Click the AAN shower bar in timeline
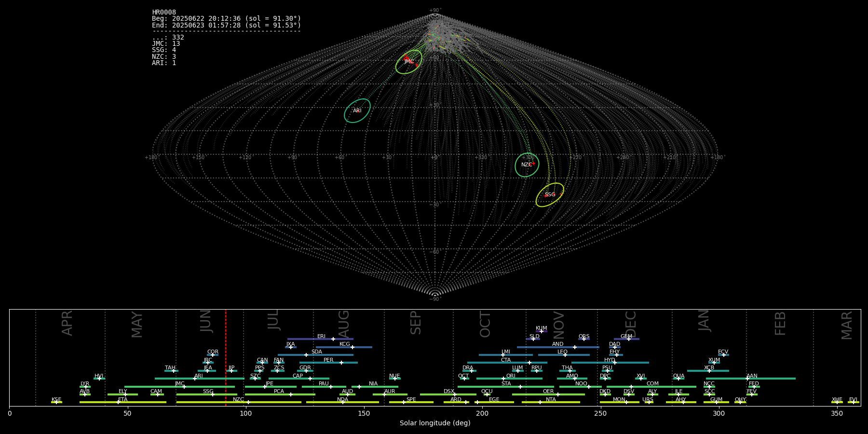Image resolution: width=868 pixels, height=434 pixels. (x=751, y=379)
